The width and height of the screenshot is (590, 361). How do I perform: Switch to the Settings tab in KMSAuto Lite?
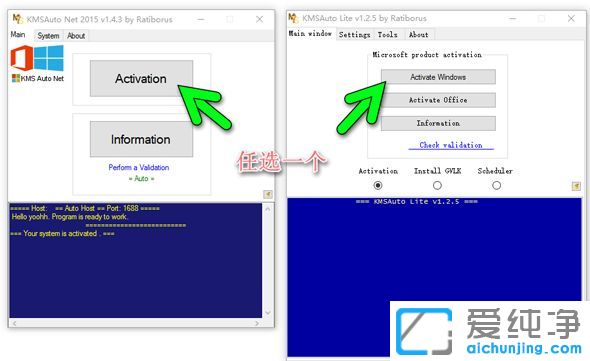click(354, 35)
